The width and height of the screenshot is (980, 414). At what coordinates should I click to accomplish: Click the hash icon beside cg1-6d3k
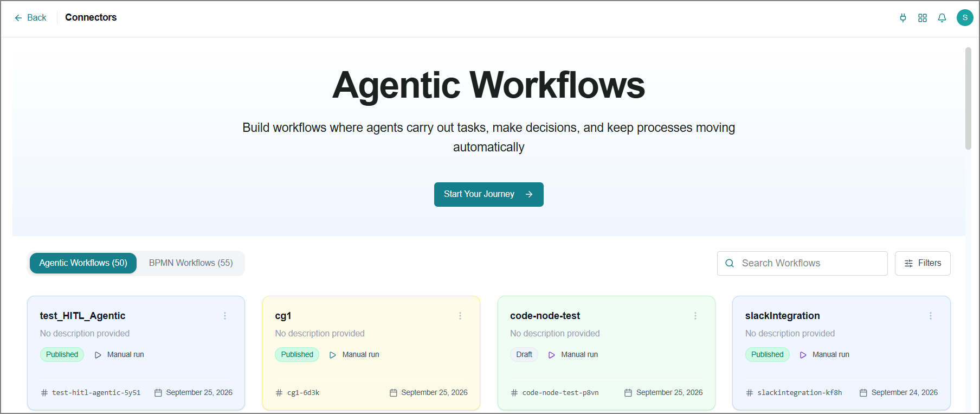click(279, 393)
